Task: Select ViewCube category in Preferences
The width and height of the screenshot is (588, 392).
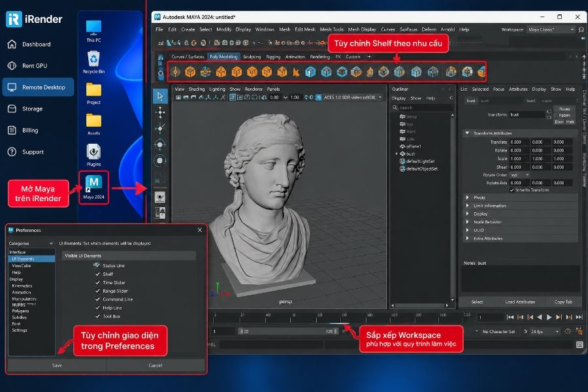Action: coord(22,266)
